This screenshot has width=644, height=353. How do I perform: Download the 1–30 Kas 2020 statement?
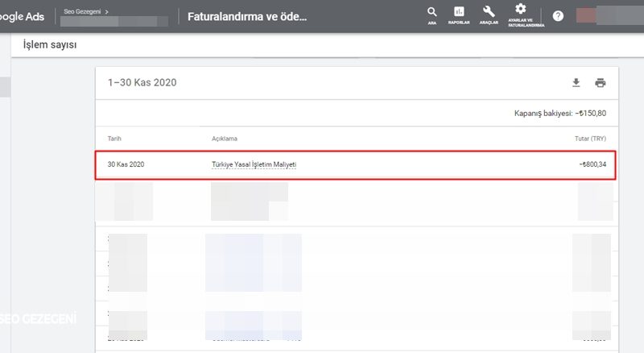tap(576, 83)
